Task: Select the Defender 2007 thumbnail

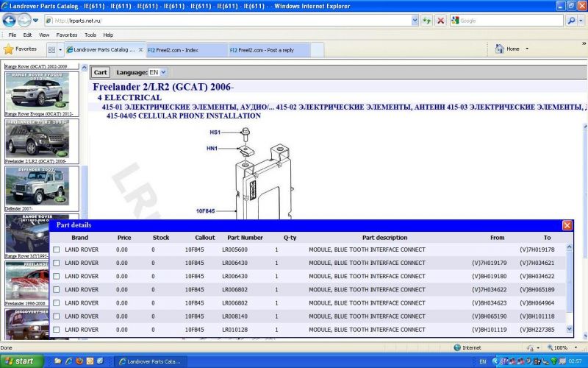Action: pos(37,187)
